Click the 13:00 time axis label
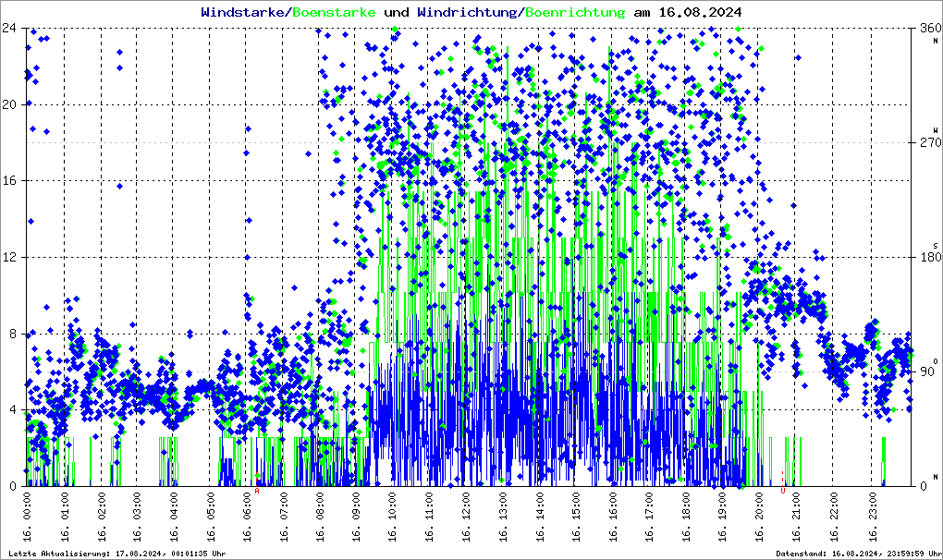943x560 pixels. [503, 517]
